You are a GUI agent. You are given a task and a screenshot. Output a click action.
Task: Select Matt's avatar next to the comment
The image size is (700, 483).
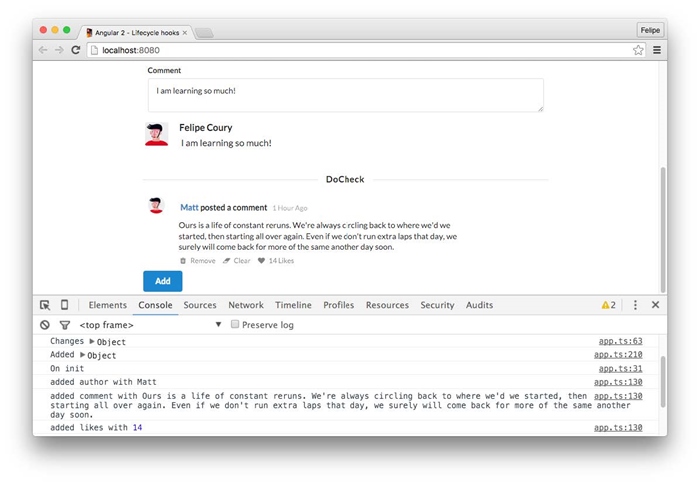click(156, 205)
